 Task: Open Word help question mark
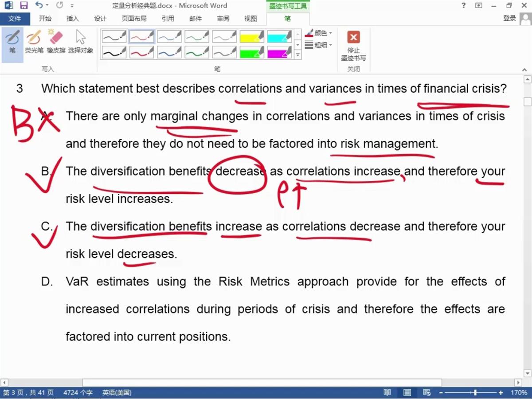coord(464,5)
